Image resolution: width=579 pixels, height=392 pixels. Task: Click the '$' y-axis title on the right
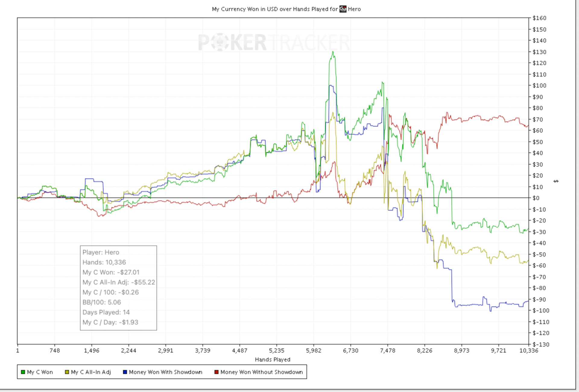tap(556, 181)
